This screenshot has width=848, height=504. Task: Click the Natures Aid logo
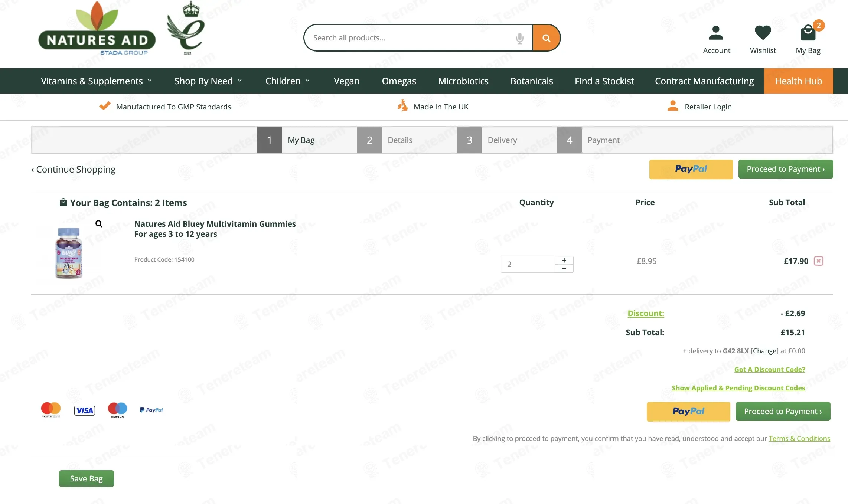pyautogui.click(x=97, y=29)
